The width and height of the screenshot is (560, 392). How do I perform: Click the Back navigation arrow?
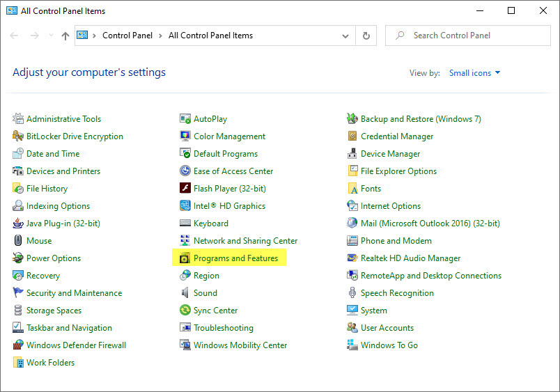tap(14, 36)
